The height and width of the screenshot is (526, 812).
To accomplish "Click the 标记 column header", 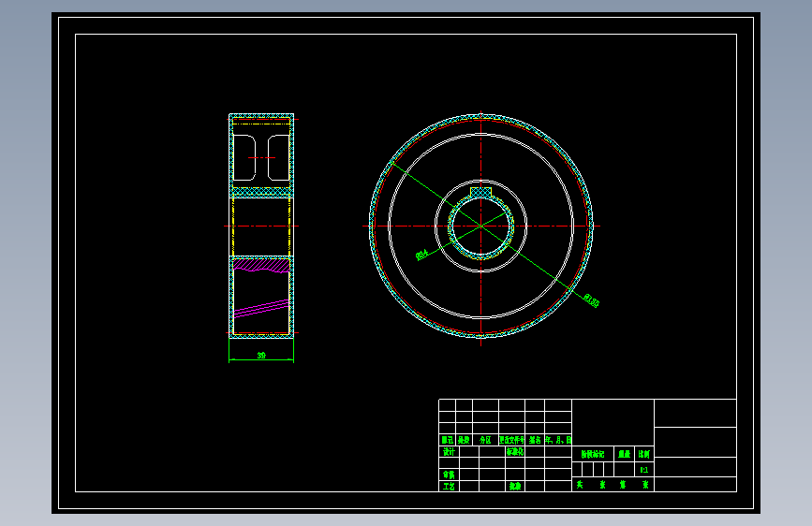I will (x=448, y=440).
